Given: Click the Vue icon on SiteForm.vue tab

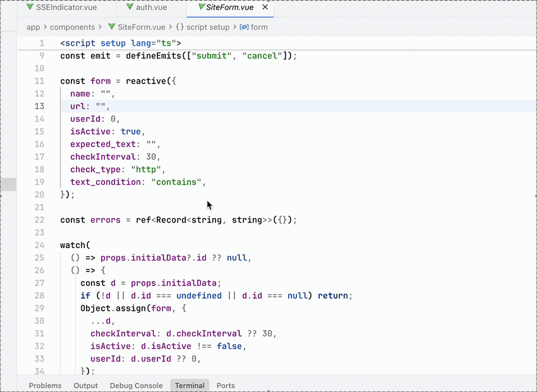Looking at the screenshot, I should tap(202, 7).
